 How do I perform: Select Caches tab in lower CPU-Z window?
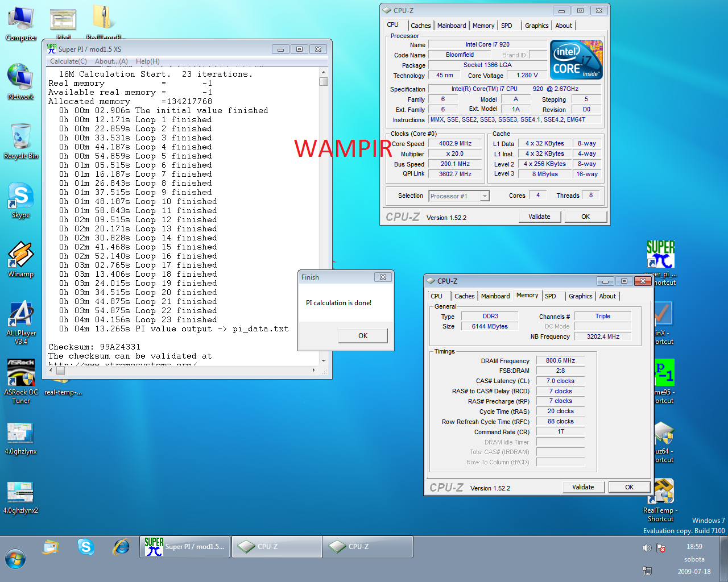465,296
